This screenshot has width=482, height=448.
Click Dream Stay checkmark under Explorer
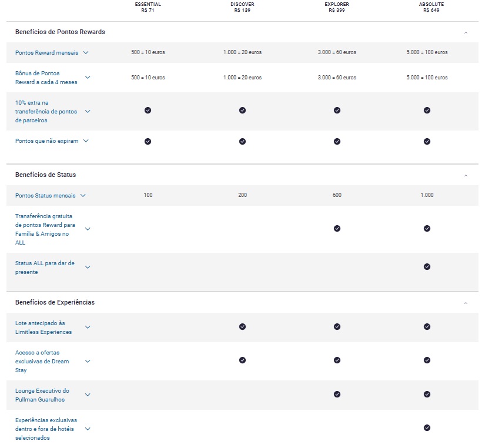click(x=337, y=360)
